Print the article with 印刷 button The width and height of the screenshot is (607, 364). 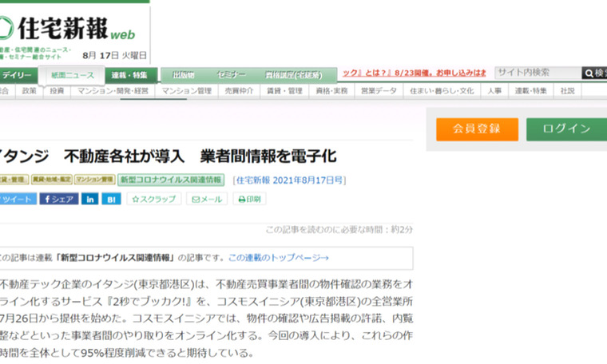point(249,199)
